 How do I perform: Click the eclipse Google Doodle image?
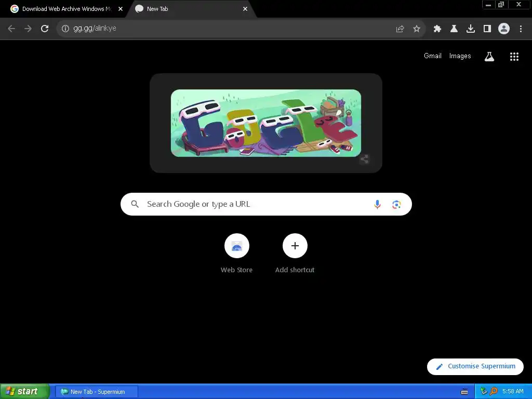pos(266,123)
